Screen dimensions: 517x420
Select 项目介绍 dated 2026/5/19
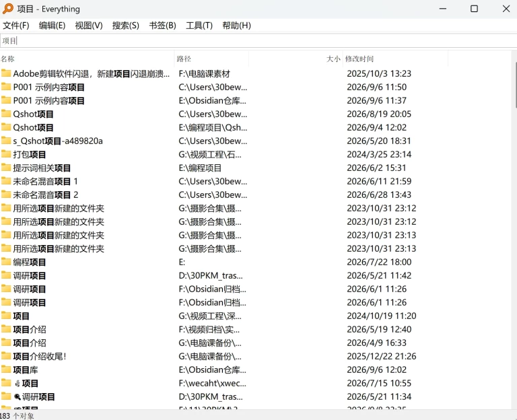(x=30, y=329)
